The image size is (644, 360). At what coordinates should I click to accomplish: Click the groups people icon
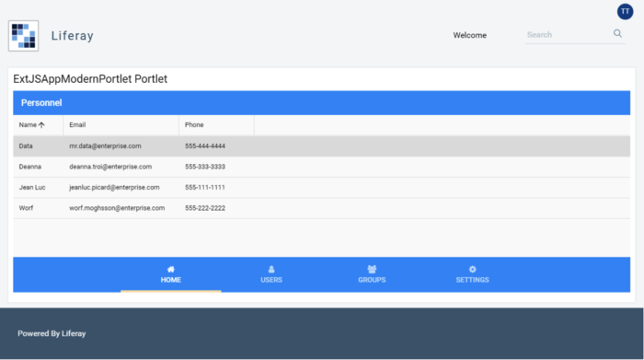372,269
